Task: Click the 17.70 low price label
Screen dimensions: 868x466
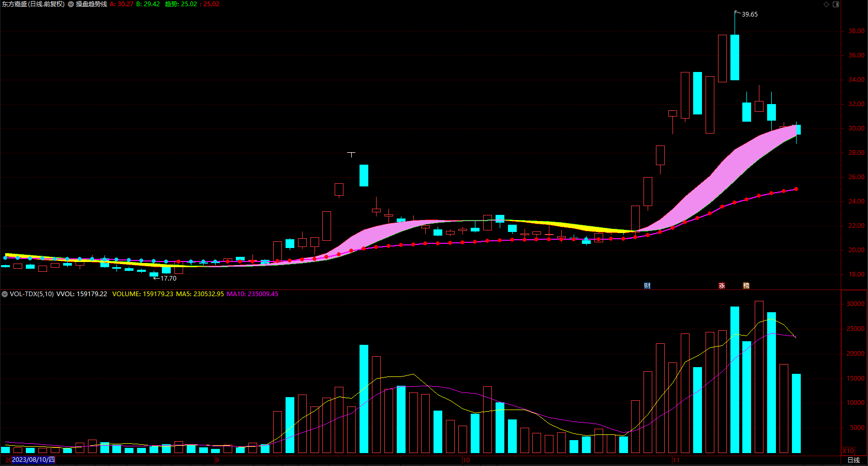Action: point(168,279)
